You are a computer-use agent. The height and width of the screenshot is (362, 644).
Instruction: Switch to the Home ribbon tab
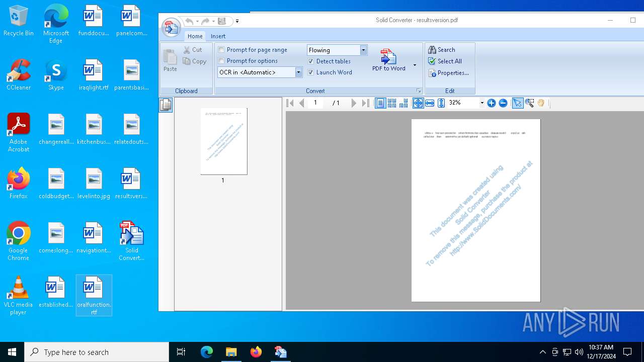click(195, 36)
